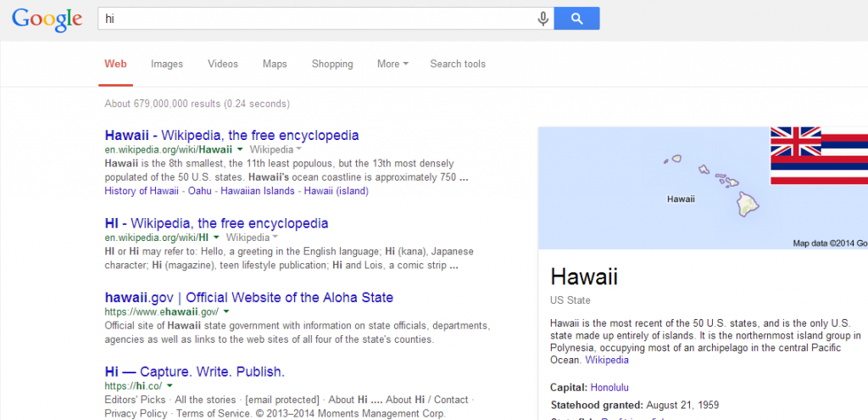
Task: Open the History of Hawaii sublink
Action: click(142, 191)
